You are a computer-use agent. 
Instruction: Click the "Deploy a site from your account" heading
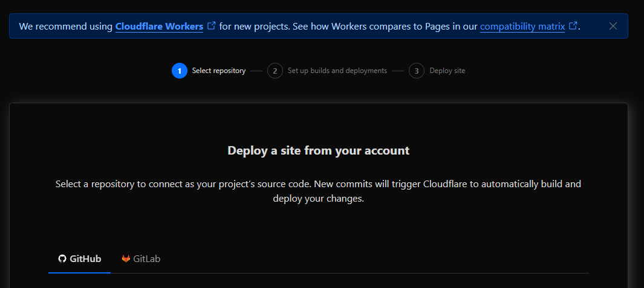tap(318, 150)
